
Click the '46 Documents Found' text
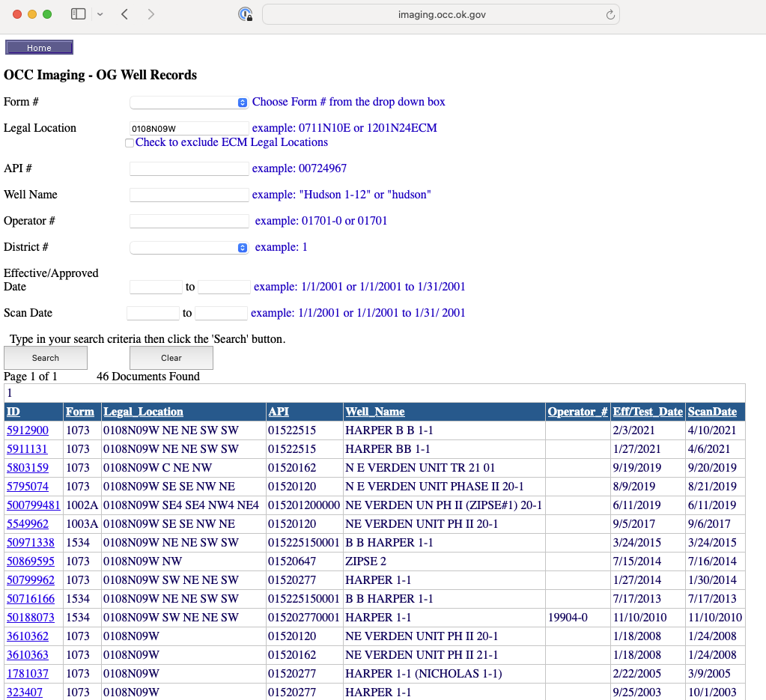pyautogui.click(x=148, y=377)
